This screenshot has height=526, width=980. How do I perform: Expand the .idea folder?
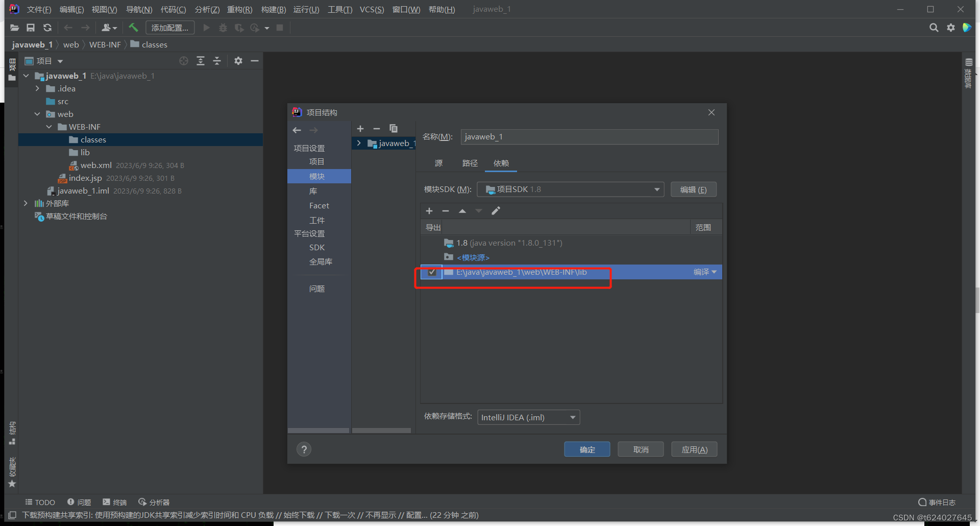(37, 88)
